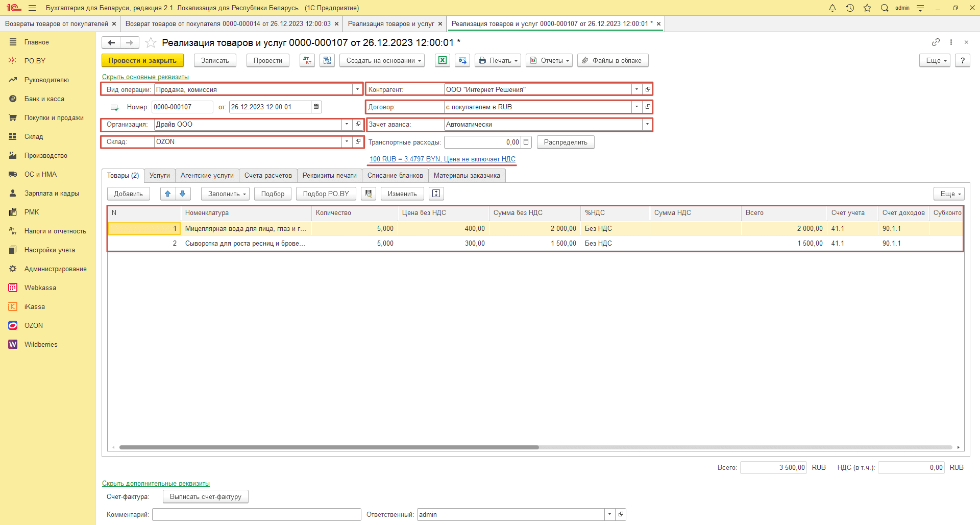
Task: Expand Склад dropdown arrow
Action: click(347, 141)
